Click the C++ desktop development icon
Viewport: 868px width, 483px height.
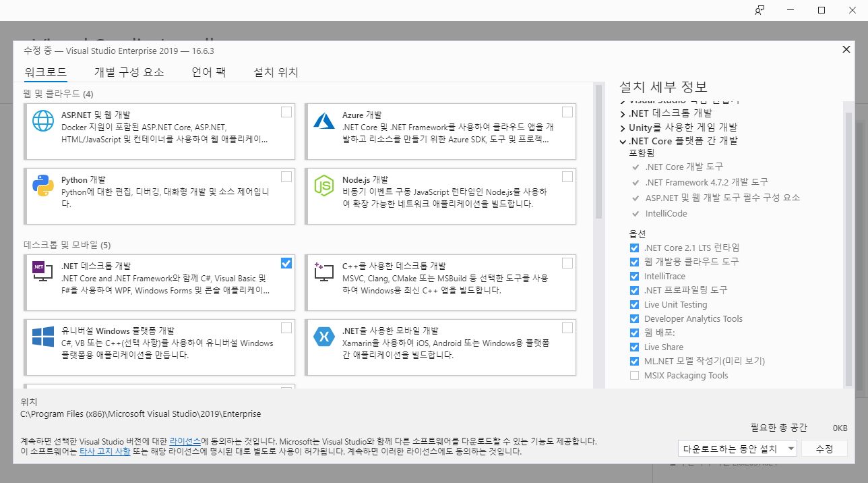[x=324, y=271]
